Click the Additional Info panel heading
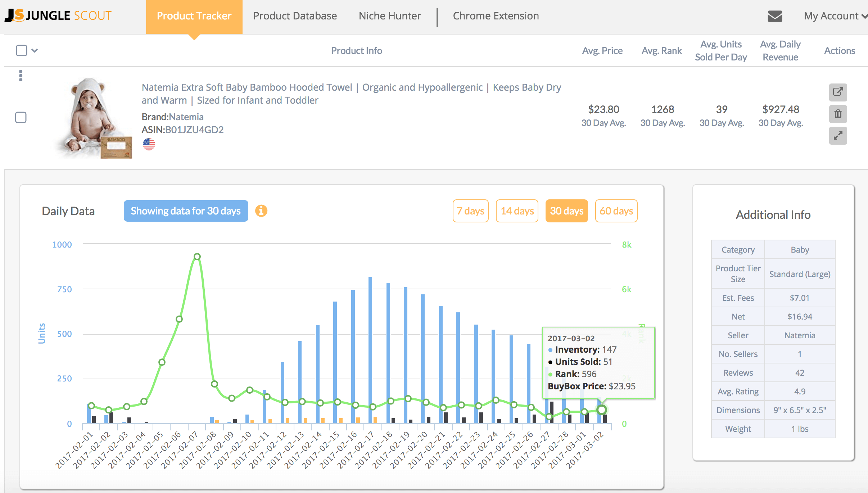The height and width of the screenshot is (493, 868). pos(773,214)
